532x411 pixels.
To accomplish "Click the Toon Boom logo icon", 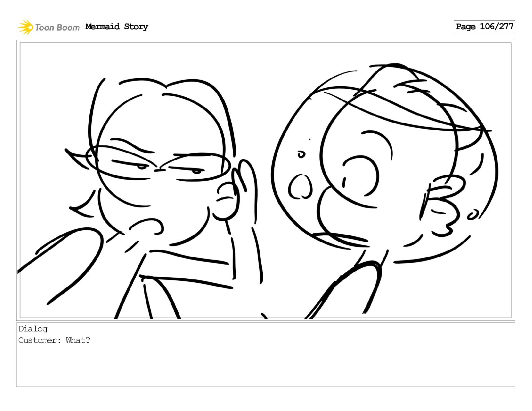I will 26,27.
